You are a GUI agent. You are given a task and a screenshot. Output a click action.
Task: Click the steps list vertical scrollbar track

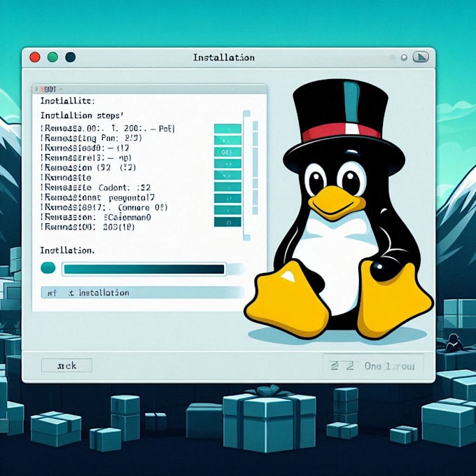pyautogui.click(x=246, y=176)
